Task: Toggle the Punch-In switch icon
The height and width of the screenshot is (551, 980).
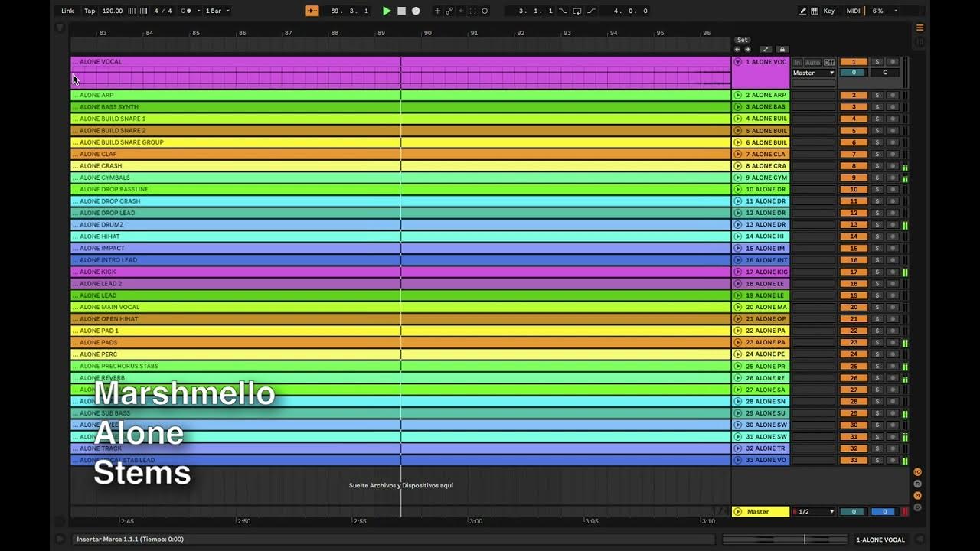Action: point(563,11)
